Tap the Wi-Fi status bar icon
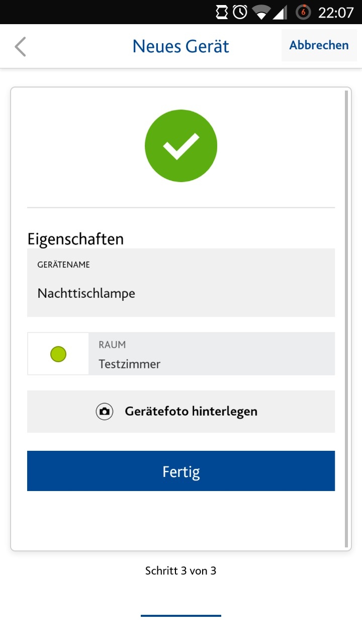The width and height of the screenshot is (362, 644). [261, 12]
